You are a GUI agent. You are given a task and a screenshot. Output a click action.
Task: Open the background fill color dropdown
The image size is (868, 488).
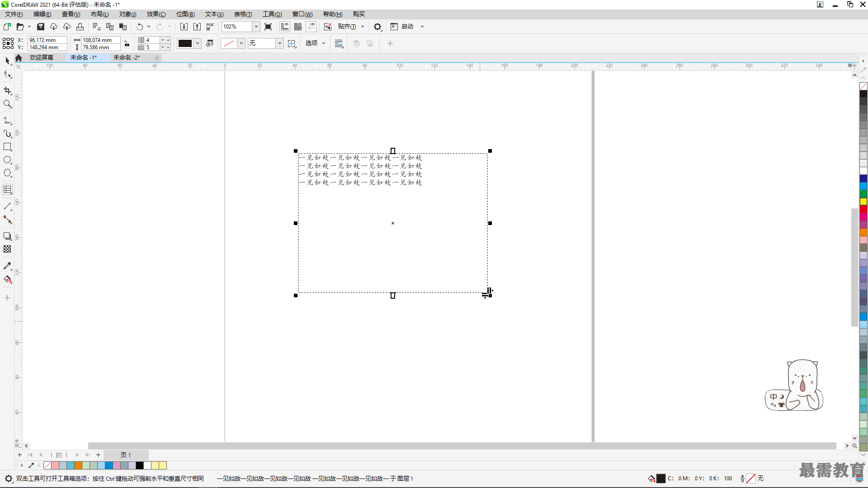pyautogui.click(x=198, y=43)
